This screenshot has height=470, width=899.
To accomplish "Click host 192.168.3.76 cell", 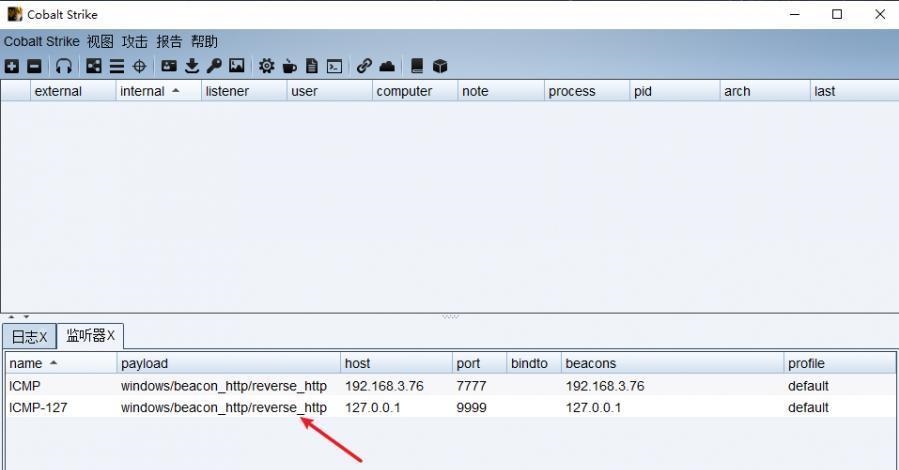I will (396, 386).
